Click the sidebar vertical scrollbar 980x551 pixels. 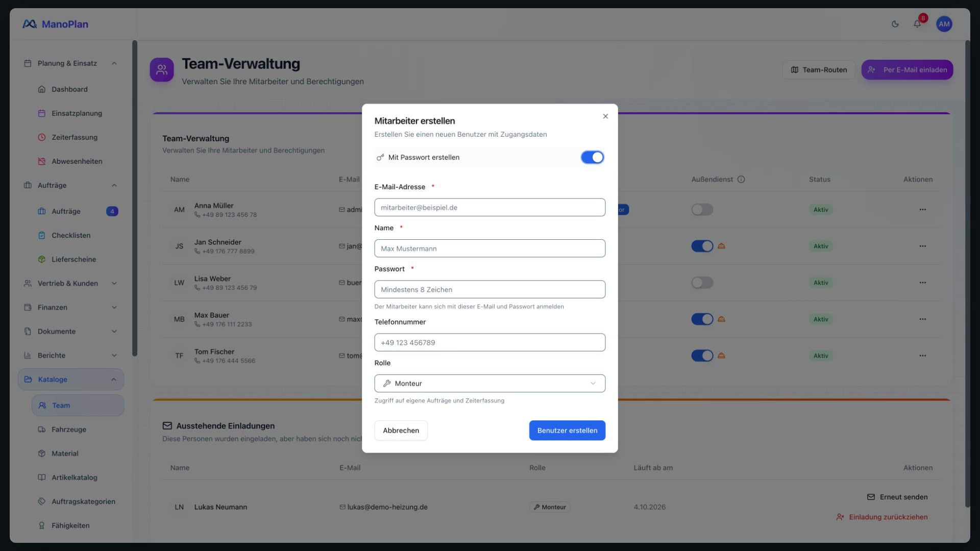pos(135,199)
